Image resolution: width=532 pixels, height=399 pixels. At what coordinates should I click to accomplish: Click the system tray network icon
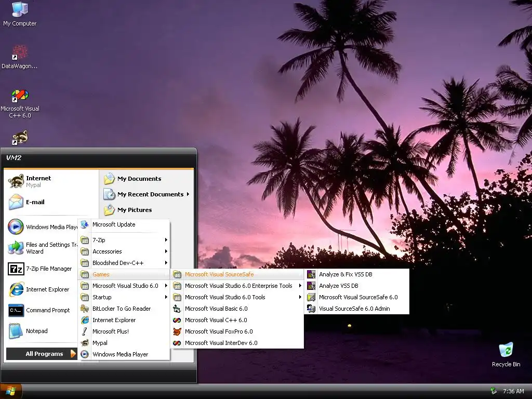pyautogui.click(x=494, y=391)
